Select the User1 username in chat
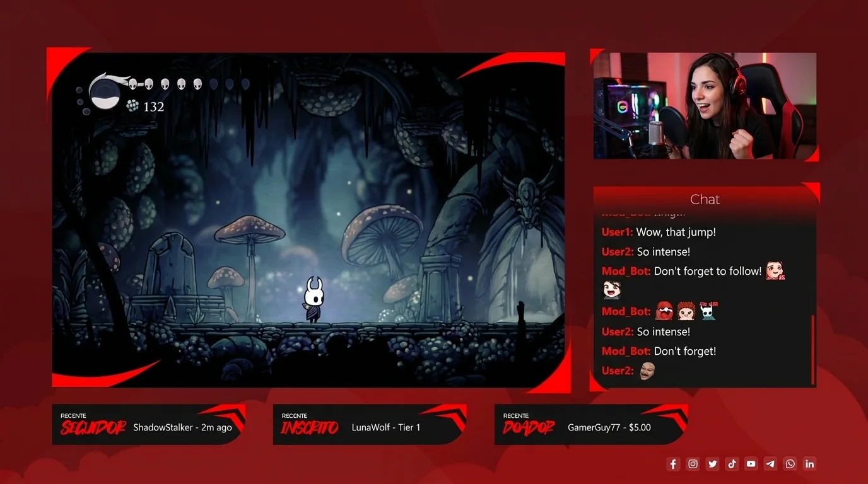The image size is (868, 484). [x=617, y=232]
